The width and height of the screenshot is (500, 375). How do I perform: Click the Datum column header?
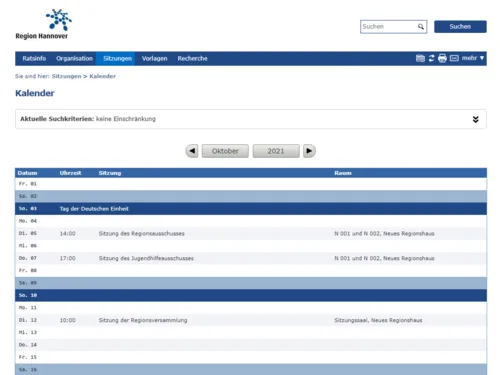coord(27,173)
